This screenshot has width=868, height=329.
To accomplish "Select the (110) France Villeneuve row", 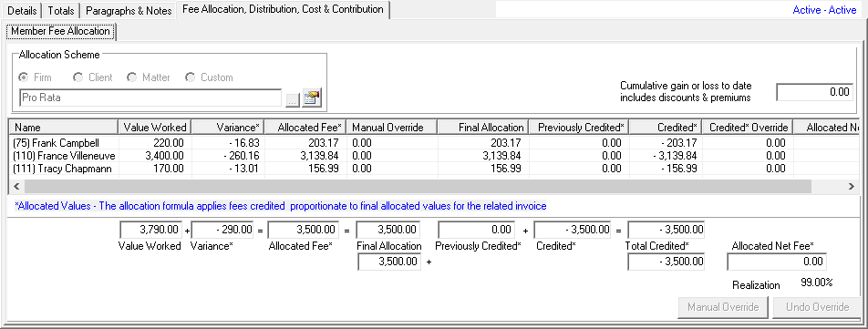I will click(433, 156).
